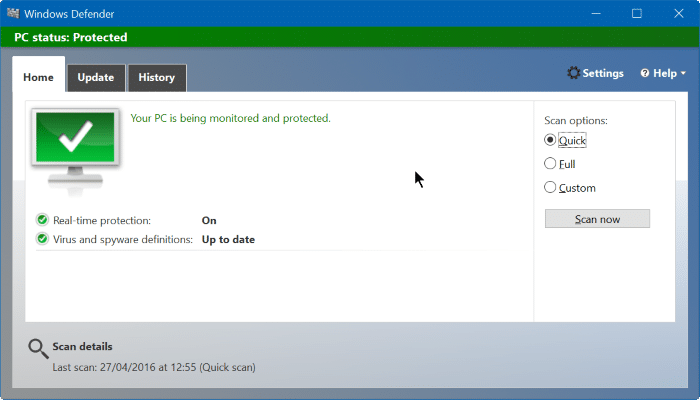Image resolution: width=700 pixels, height=400 pixels.
Task: Maximize the Windows Defender window
Action: [637, 13]
